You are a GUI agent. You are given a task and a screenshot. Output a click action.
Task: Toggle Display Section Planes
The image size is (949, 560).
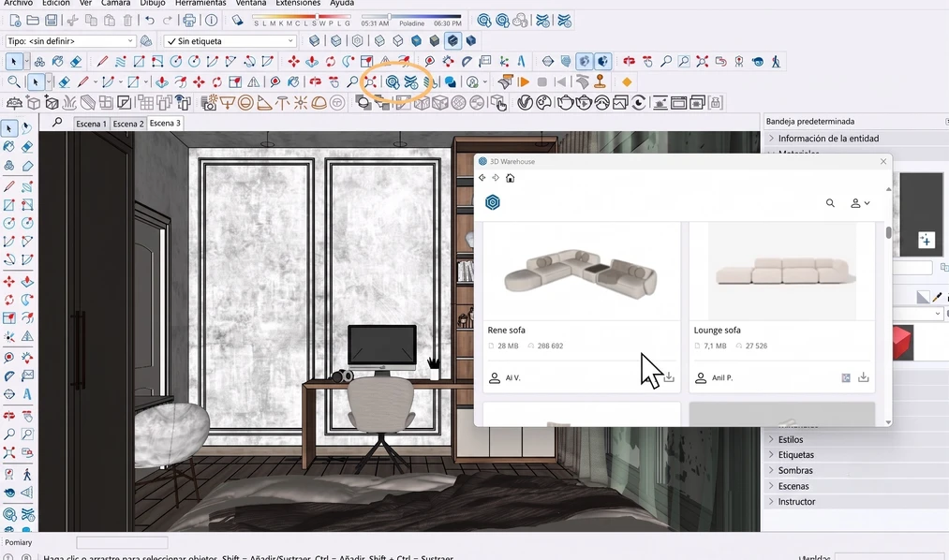(x=566, y=61)
